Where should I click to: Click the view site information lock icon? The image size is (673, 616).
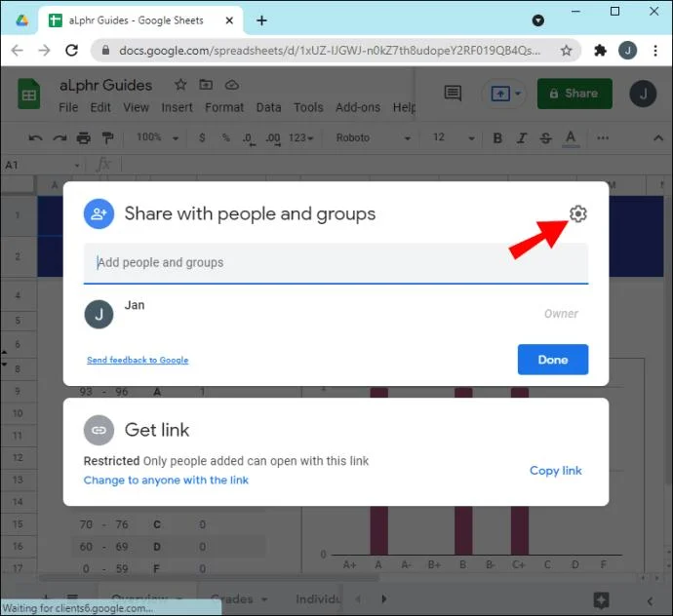[105, 50]
